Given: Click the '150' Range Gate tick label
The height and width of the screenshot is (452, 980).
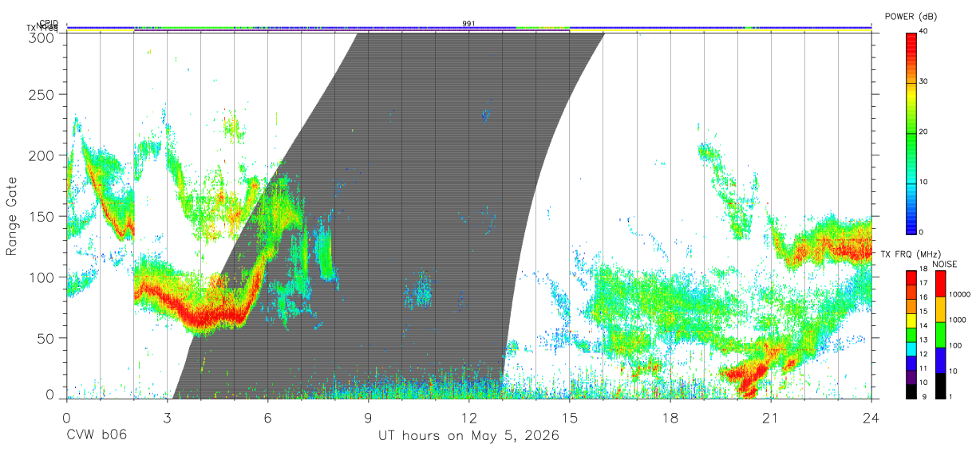Looking at the screenshot, I should tap(42, 216).
